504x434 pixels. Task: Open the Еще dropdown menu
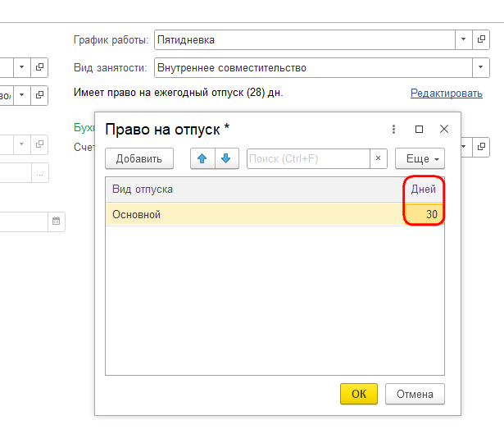point(420,158)
